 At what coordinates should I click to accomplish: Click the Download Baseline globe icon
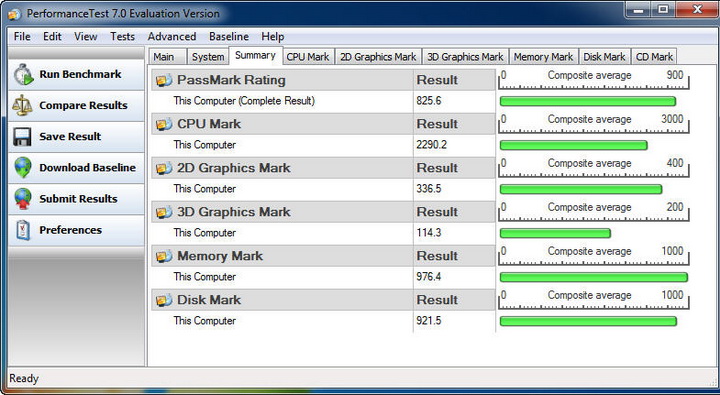point(23,168)
